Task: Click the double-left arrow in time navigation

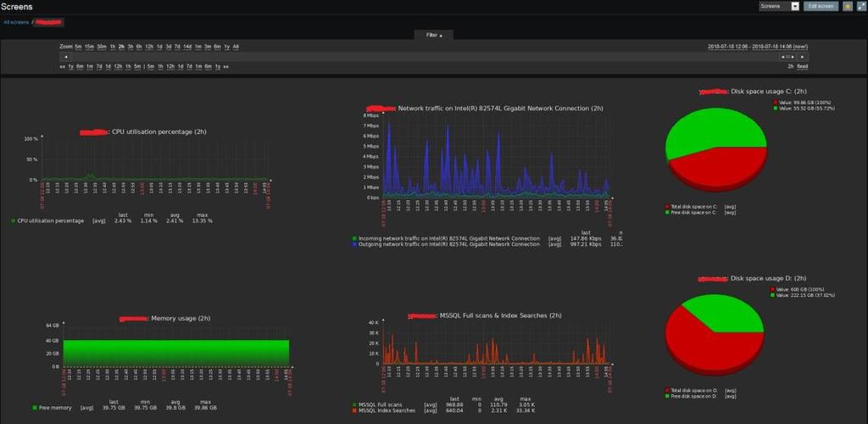Action: coord(63,66)
